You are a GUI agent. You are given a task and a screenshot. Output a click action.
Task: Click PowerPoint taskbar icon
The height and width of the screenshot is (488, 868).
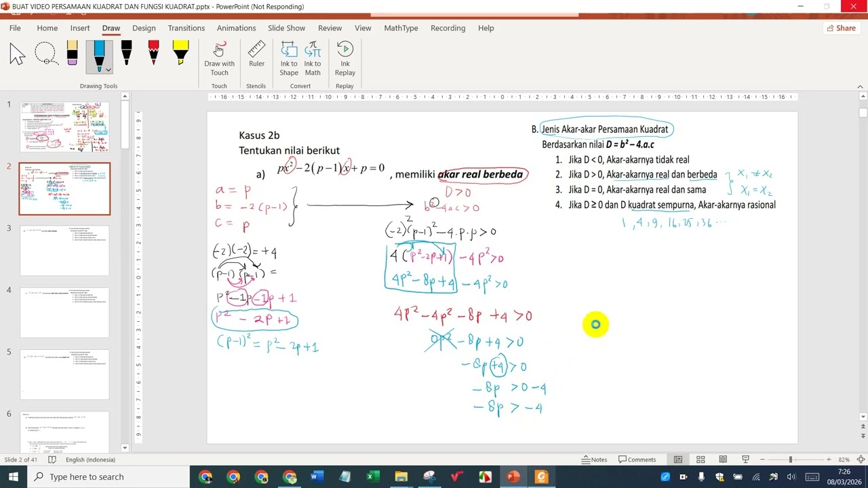point(513,477)
